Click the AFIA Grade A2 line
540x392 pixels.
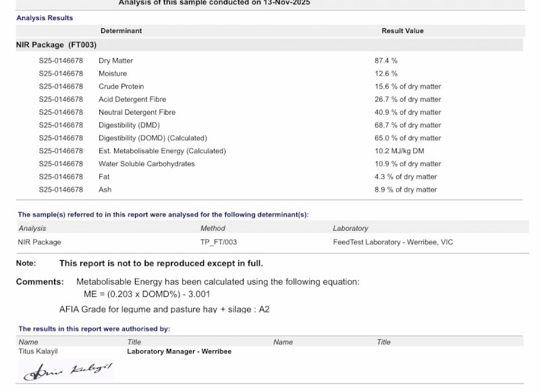tap(164, 309)
